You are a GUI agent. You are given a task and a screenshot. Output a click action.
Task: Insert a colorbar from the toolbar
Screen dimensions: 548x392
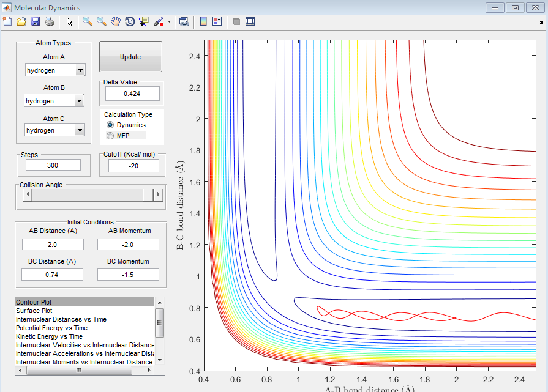click(203, 21)
